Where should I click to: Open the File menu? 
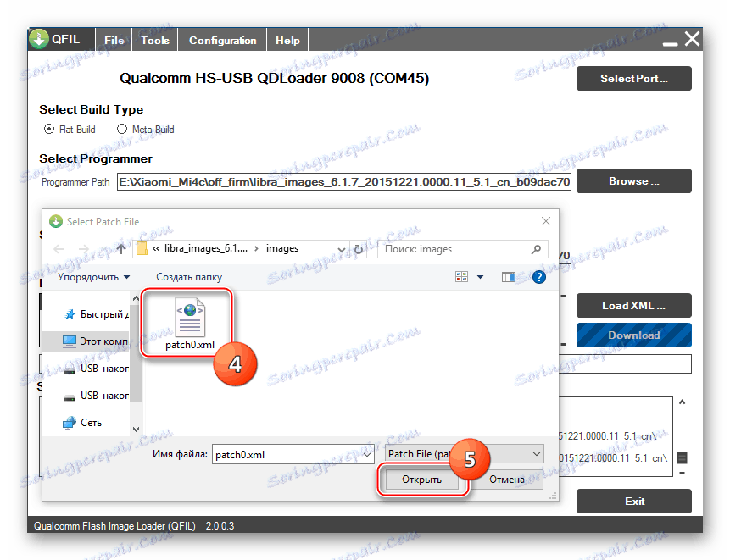click(x=114, y=41)
